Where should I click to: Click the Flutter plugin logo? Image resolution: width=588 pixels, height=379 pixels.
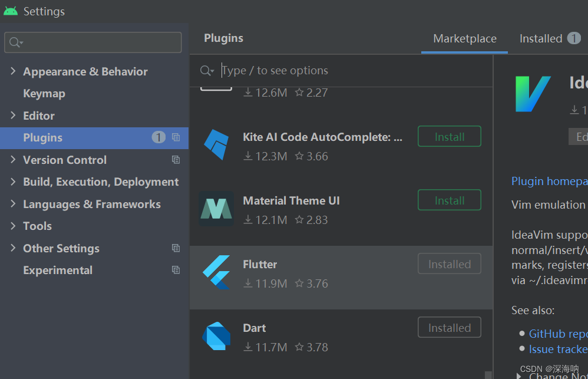coord(216,272)
